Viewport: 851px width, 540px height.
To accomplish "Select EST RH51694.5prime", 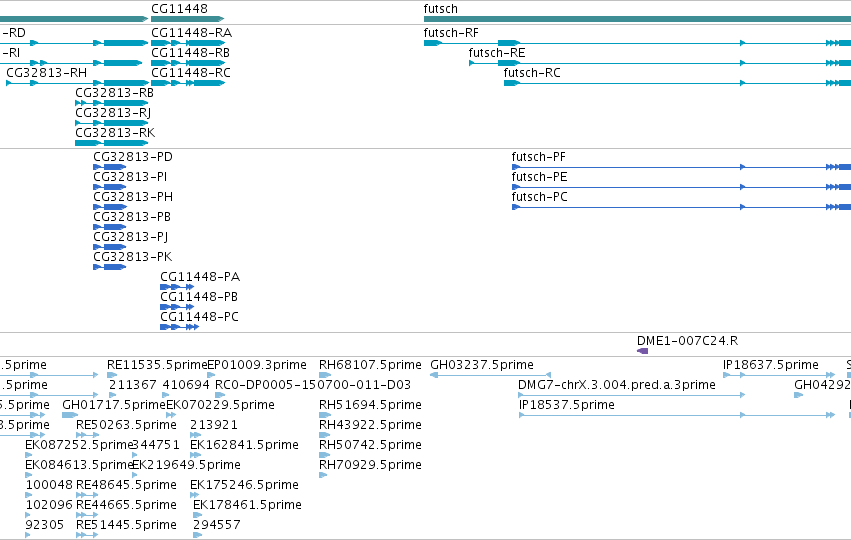I will point(370,405).
